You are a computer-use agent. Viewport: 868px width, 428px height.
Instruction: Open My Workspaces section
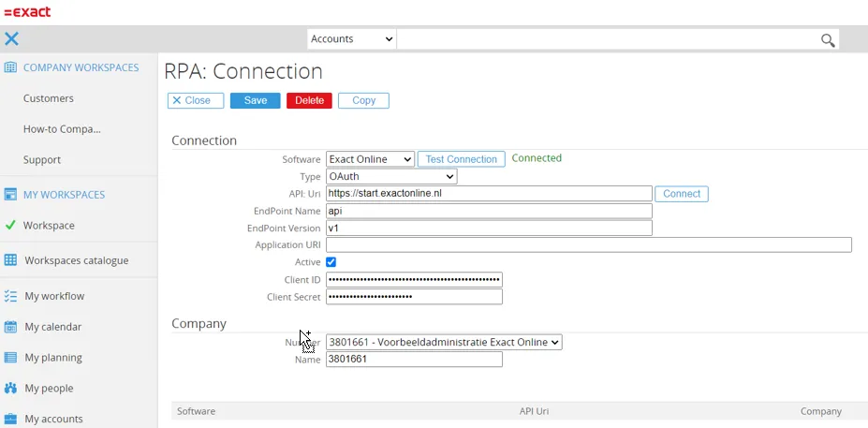pos(65,195)
